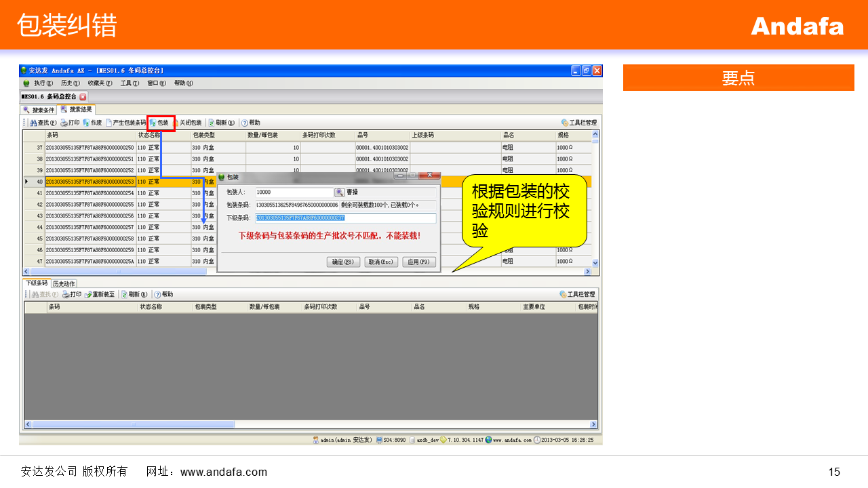Click lookup magnifier beside 包装人 field

[x=340, y=192]
